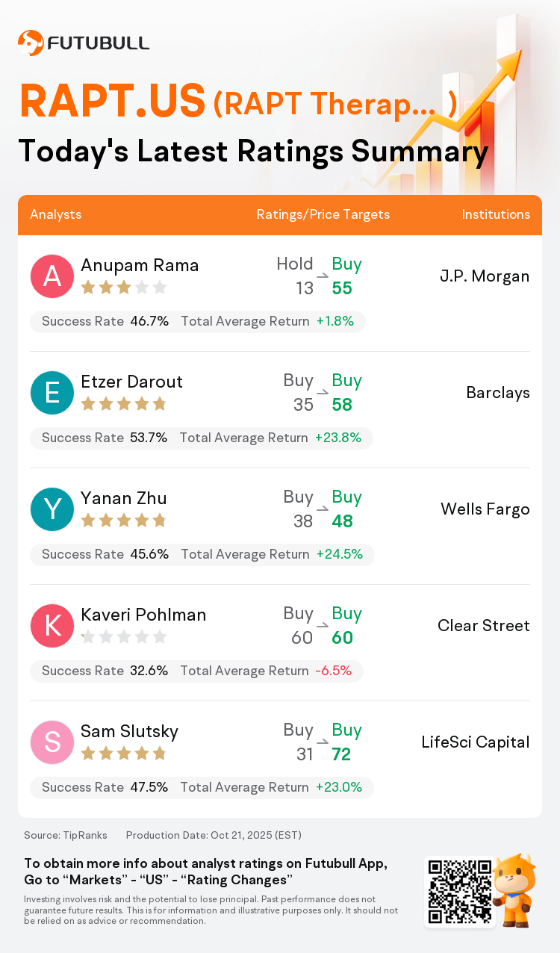Click Yanan Zhu's avatar icon

[52, 509]
